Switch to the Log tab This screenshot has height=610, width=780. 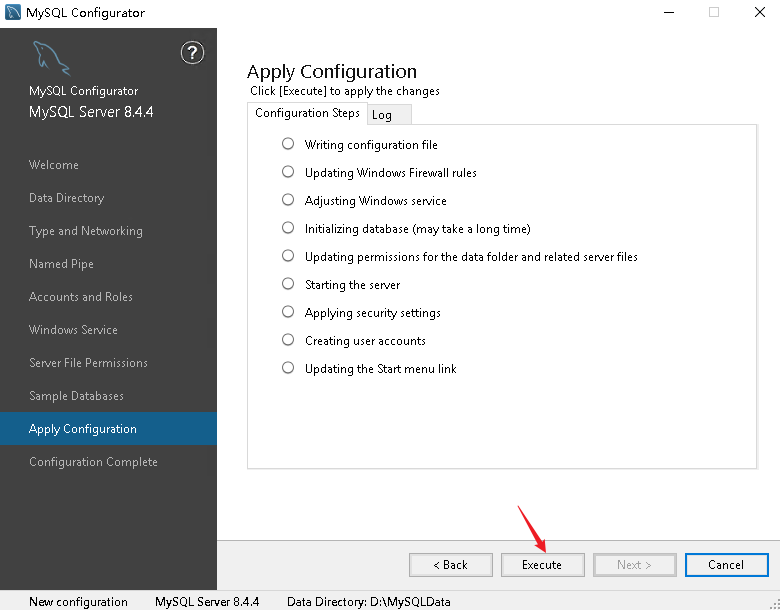tap(390, 115)
